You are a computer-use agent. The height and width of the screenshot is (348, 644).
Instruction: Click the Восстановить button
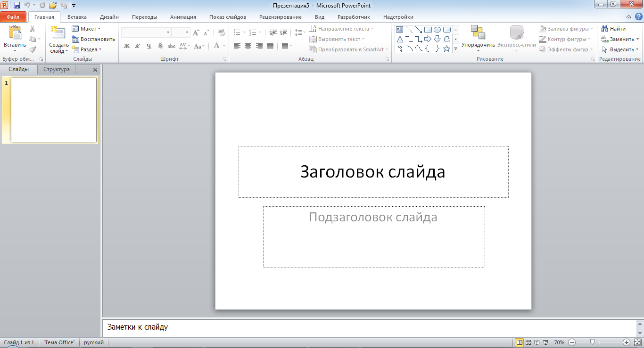93,39
